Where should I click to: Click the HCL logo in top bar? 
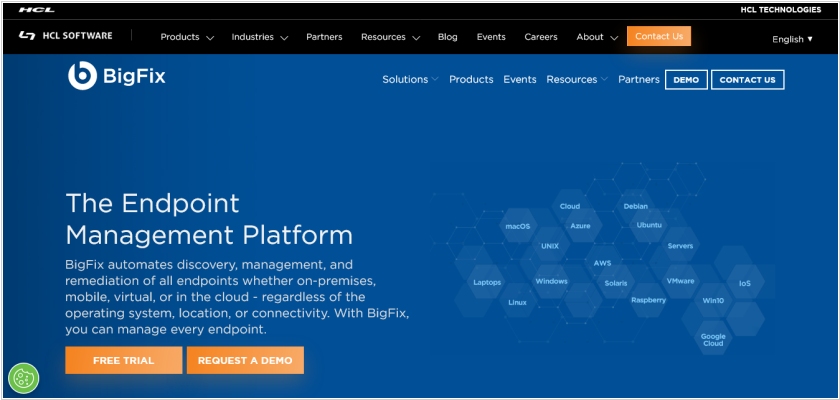tap(36, 9)
